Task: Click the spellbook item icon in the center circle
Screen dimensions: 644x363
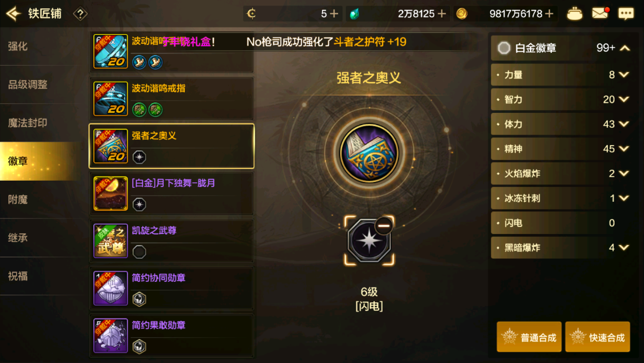Action: click(369, 153)
